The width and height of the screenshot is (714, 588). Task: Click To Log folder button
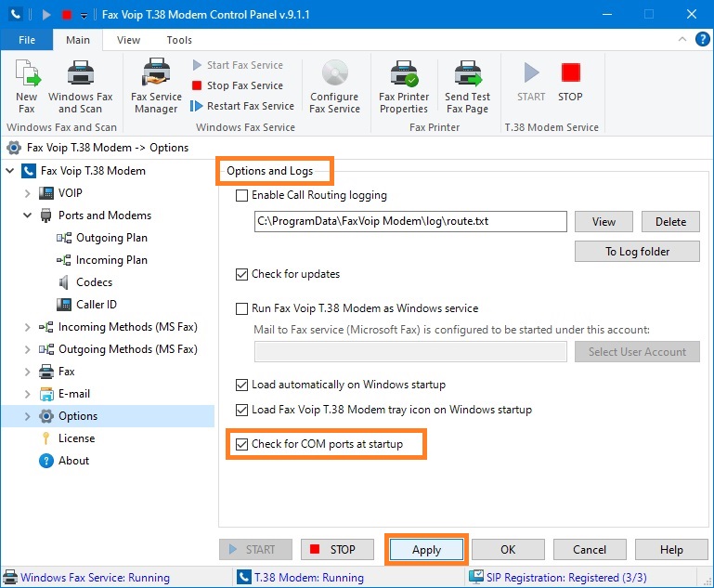pos(637,252)
